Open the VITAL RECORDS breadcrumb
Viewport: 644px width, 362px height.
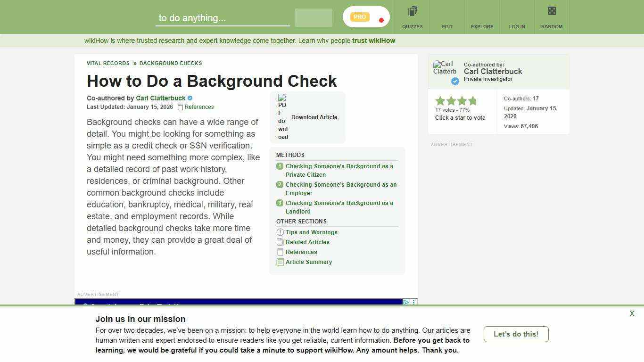(x=108, y=63)
